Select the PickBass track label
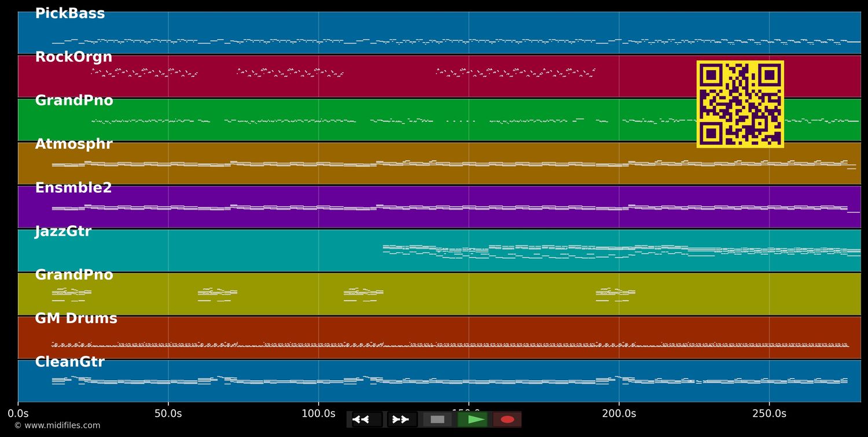 coord(70,14)
